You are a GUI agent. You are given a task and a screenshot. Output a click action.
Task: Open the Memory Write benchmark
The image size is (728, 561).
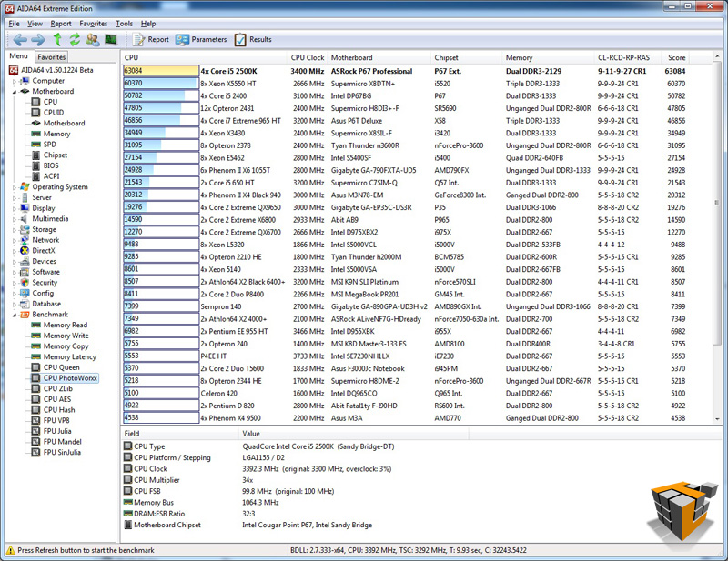pos(66,336)
